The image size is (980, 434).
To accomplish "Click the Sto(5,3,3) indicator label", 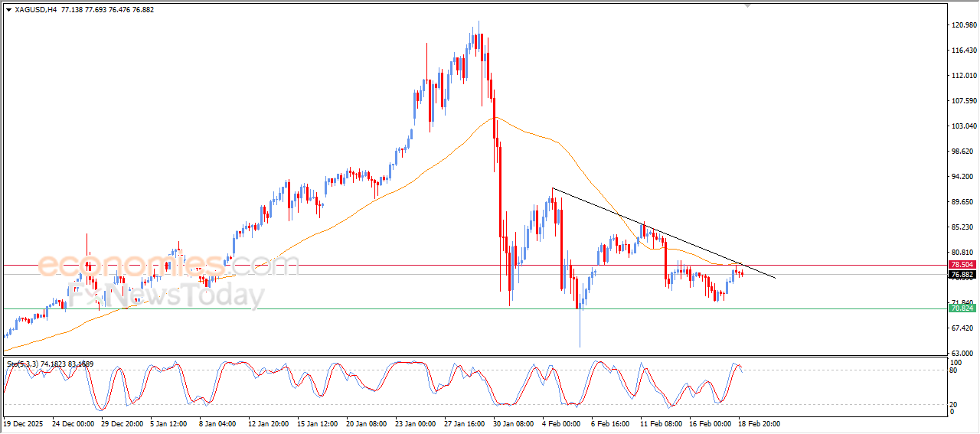I will [24, 364].
